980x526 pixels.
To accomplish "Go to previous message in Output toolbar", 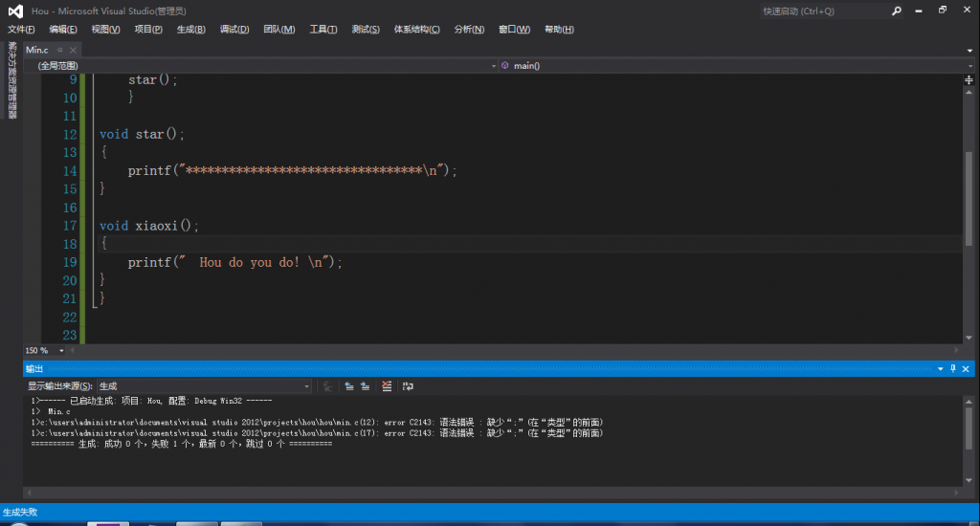I will pos(349,386).
